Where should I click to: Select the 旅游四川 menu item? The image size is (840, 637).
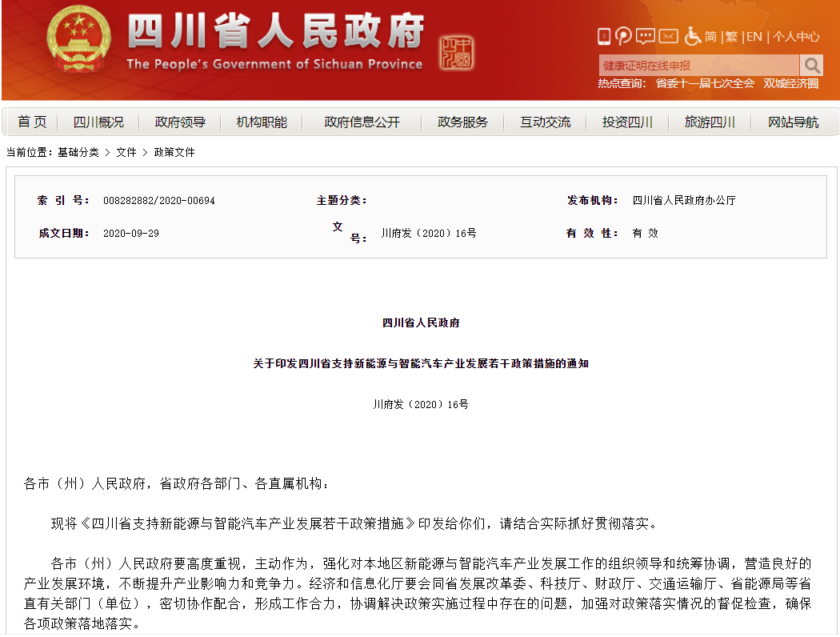(707, 121)
